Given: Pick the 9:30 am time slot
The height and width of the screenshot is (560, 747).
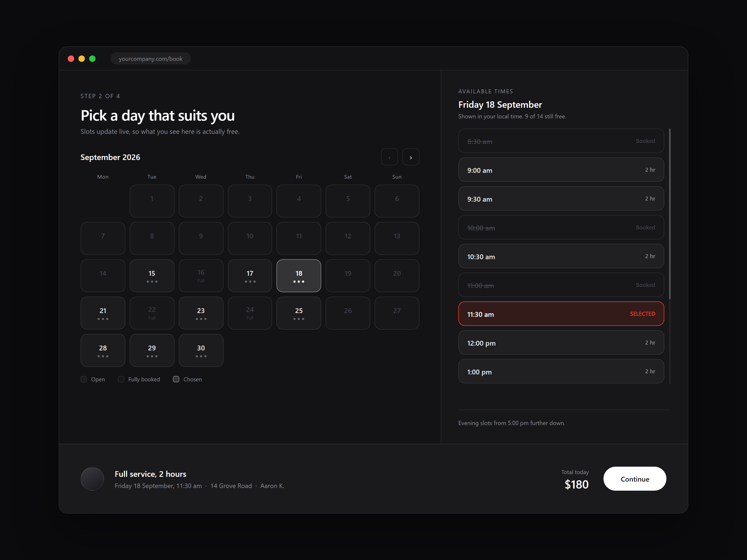Looking at the screenshot, I should click(561, 198).
